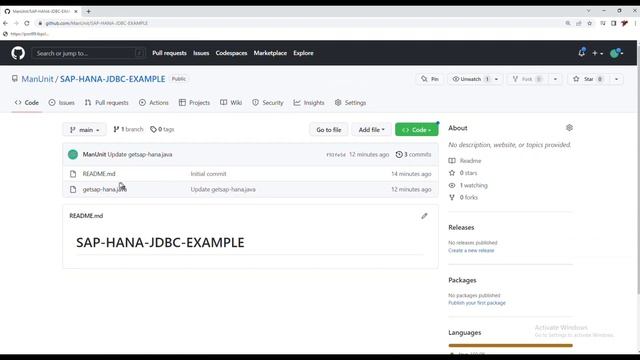The height and width of the screenshot is (360, 640).
Task: Open the Add file dropdown
Action: click(x=371, y=130)
